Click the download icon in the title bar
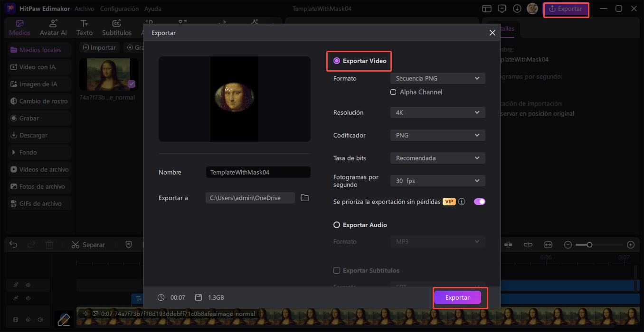Image resolution: width=644 pixels, height=332 pixels. click(x=517, y=8)
